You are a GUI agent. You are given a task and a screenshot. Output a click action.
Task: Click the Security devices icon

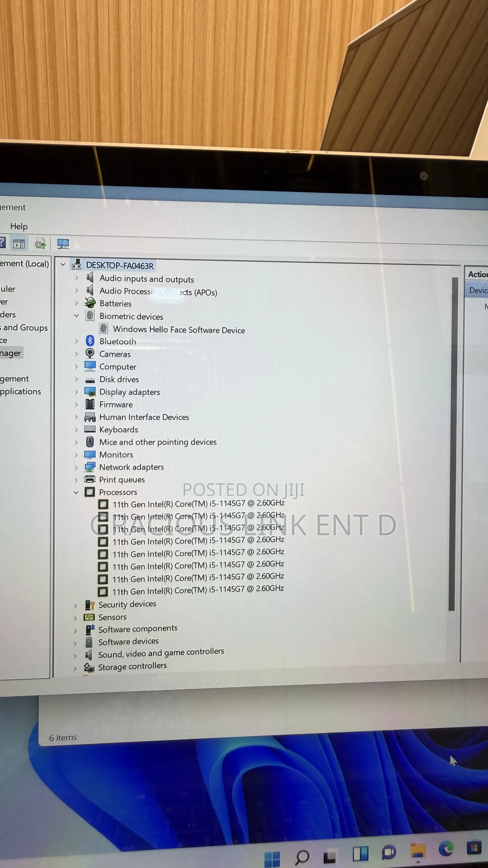coord(90,605)
